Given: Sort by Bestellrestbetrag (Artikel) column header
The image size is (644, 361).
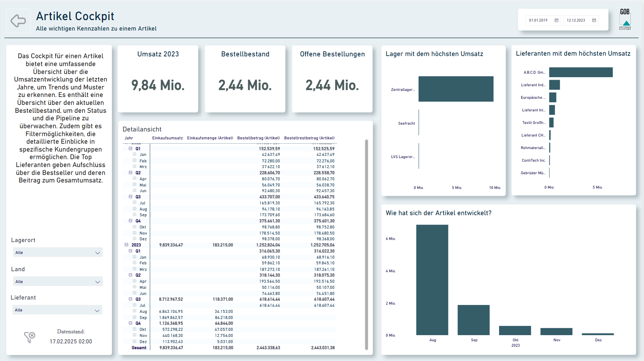Looking at the screenshot, I should tap(309, 138).
